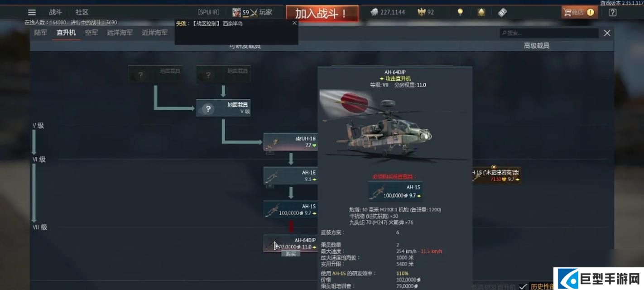The image size is (644, 290).
Task: Click the vehicle search field
Action: tap(549, 33)
